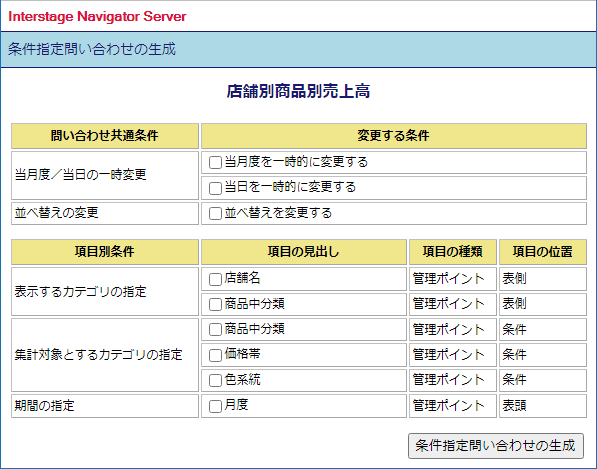The width and height of the screenshot is (597, 469).
Task: Click the 変更する条件 column header
Action: coord(394,136)
